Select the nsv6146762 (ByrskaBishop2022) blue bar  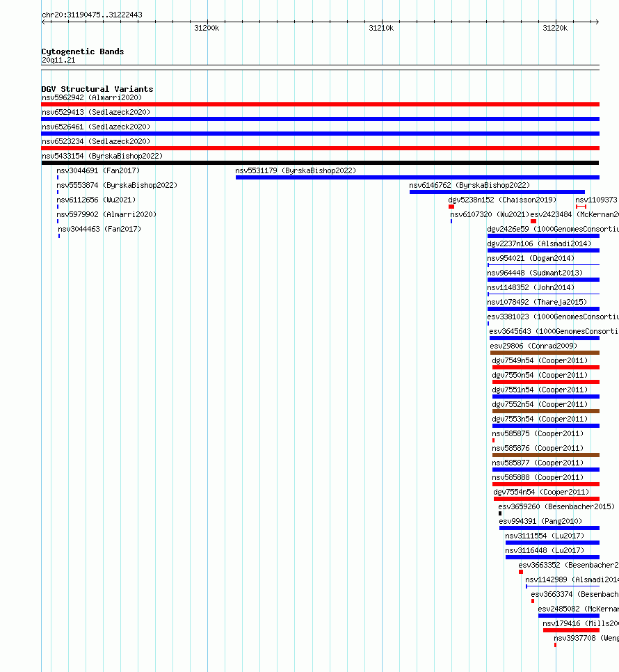click(497, 191)
